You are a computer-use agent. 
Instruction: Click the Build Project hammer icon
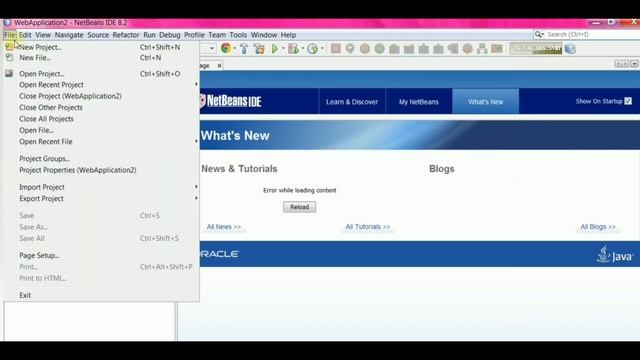tap(244, 49)
